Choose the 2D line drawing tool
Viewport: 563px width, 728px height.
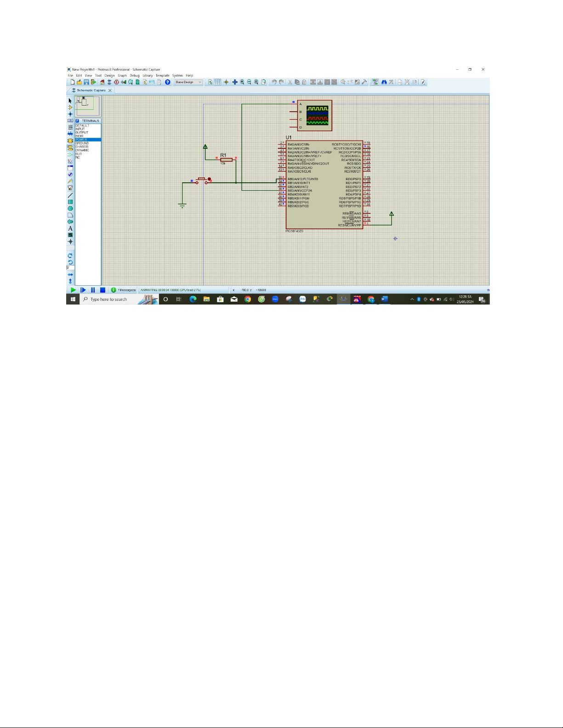pos(70,195)
